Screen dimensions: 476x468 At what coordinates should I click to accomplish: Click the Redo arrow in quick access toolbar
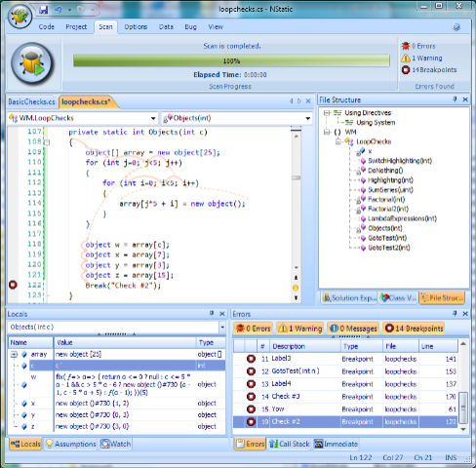coord(81,10)
